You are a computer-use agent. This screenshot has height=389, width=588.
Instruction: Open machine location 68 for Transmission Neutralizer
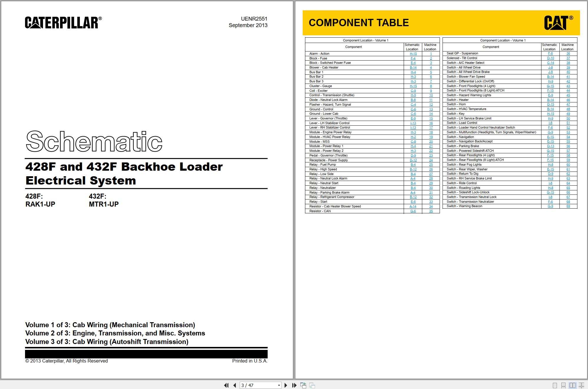(568, 202)
